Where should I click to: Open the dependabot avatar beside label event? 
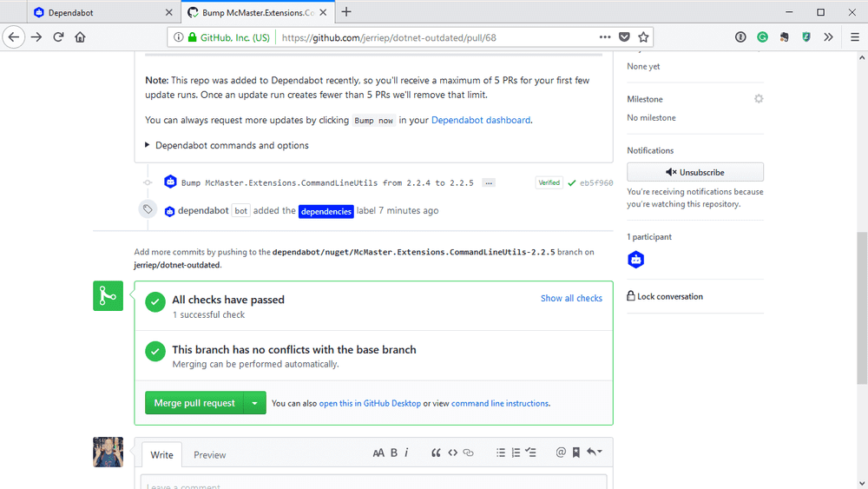pos(170,211)
